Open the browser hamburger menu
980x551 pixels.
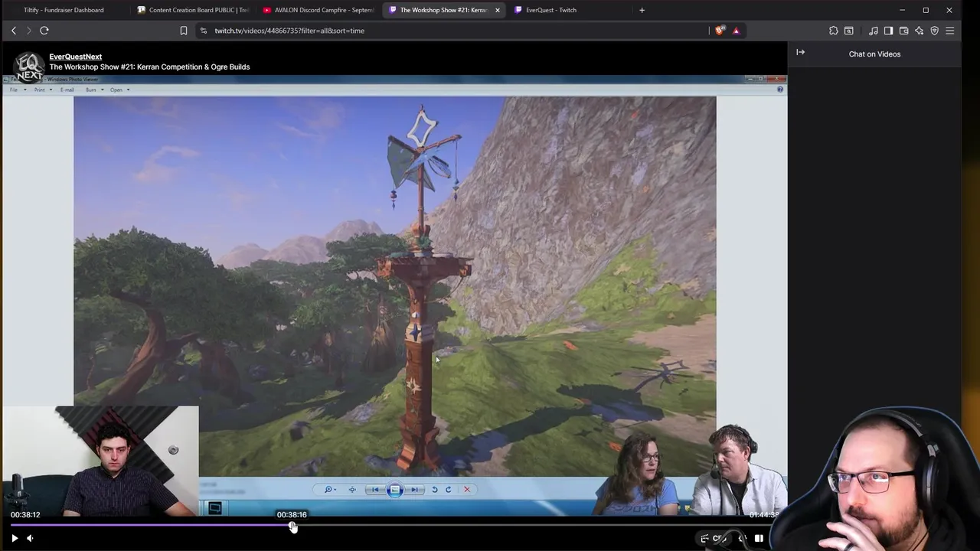[950, 31]
